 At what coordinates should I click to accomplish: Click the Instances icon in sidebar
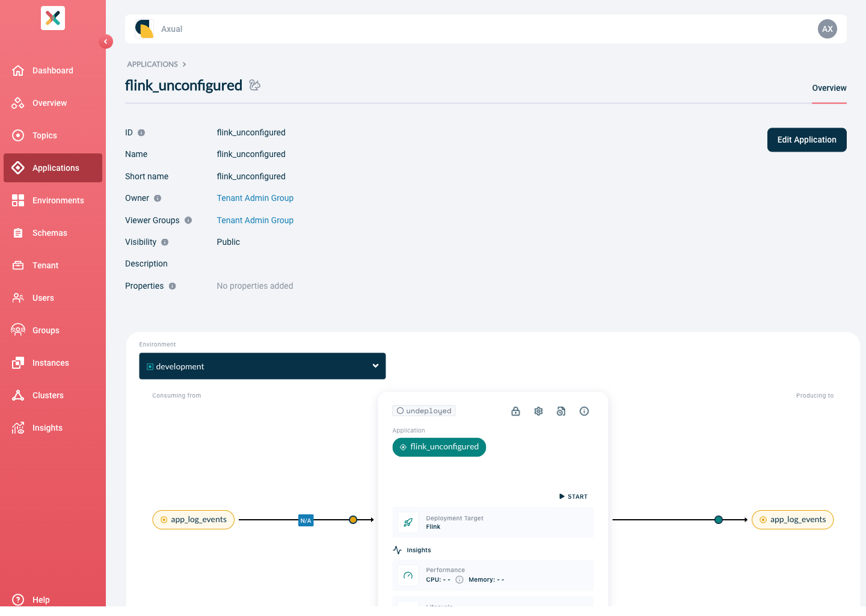click(18, 363)
